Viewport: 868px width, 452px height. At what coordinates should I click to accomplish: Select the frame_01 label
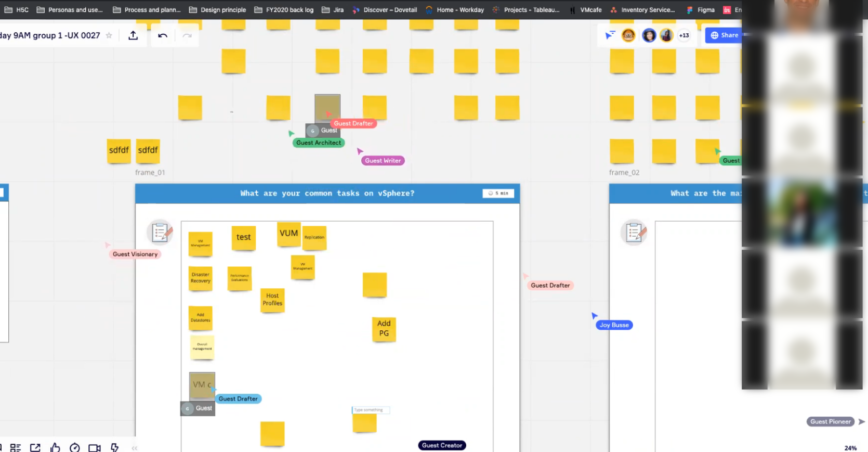pyautogui.click(x=150, y=173)
